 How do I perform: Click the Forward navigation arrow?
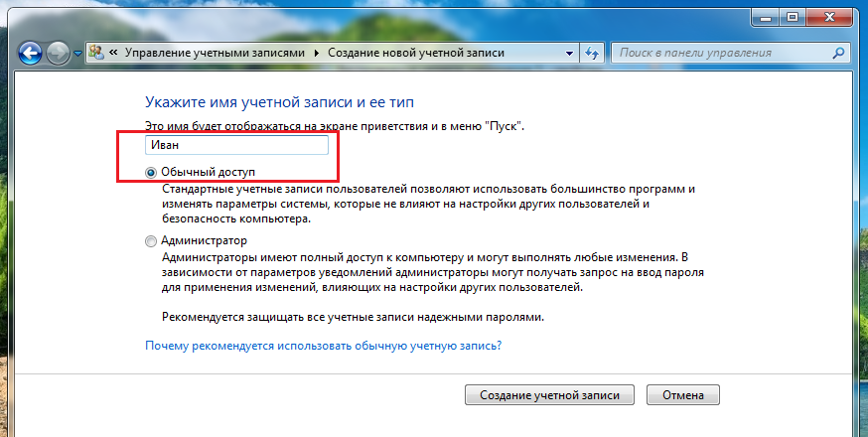tap(59, 53)
